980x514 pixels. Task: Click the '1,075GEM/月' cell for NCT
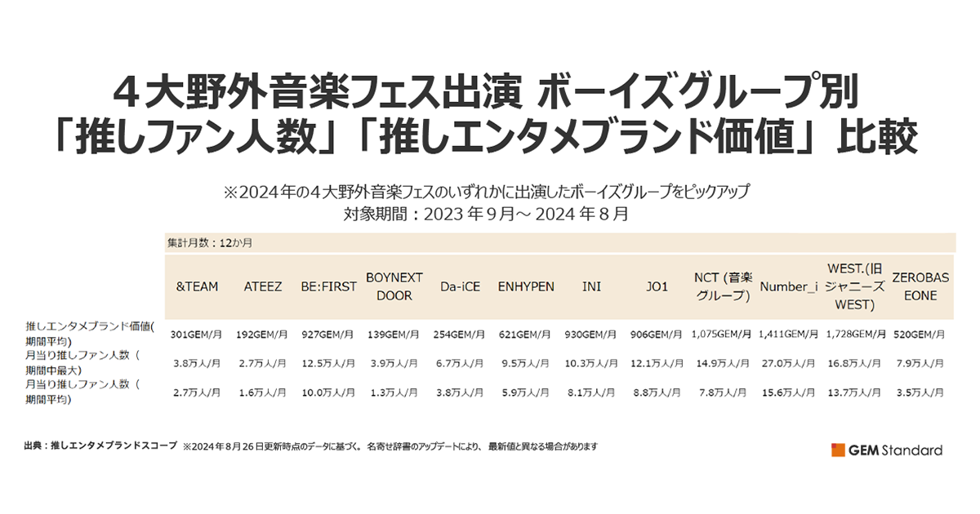(x=720, y=334)
